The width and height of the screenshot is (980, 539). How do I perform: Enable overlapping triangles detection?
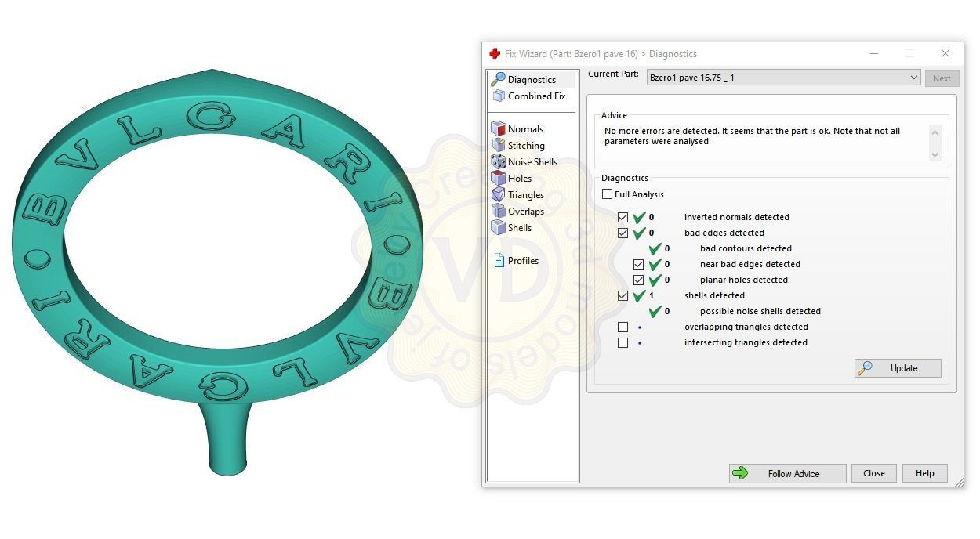[x=623, y=327]
